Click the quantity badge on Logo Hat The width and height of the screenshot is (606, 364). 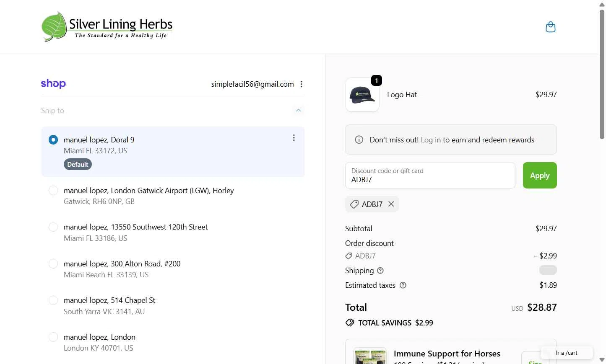coord(377,80)
